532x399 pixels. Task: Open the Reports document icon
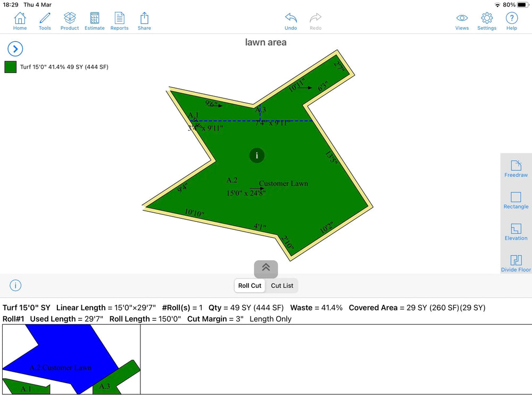119,21
